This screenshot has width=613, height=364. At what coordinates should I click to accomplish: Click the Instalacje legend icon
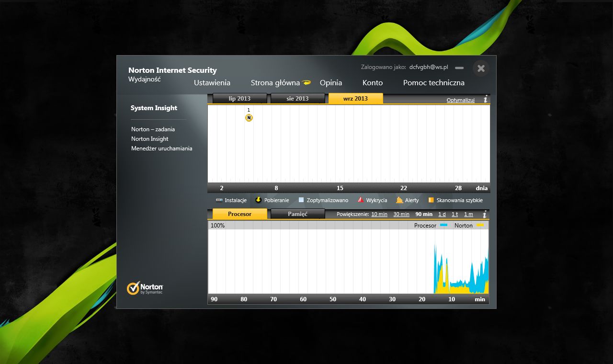219,200
